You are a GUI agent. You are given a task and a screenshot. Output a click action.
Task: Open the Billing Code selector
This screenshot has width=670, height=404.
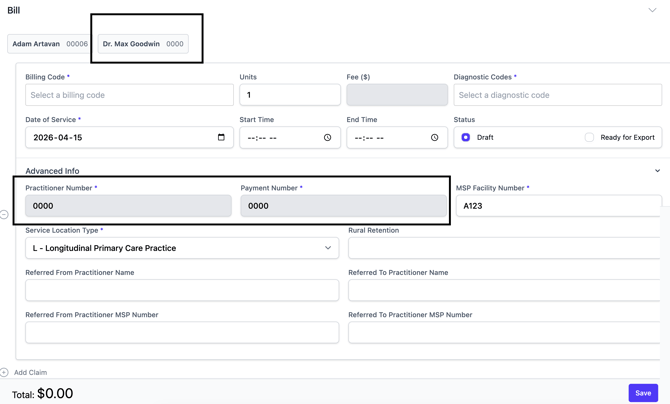129,95
